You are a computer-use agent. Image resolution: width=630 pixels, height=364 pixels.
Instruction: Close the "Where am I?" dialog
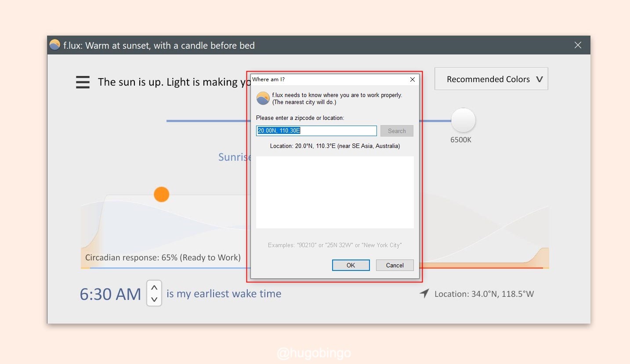[x=412, y=79]
